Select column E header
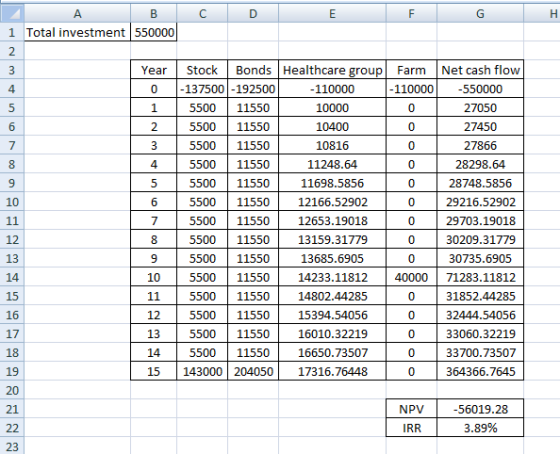 332,14
